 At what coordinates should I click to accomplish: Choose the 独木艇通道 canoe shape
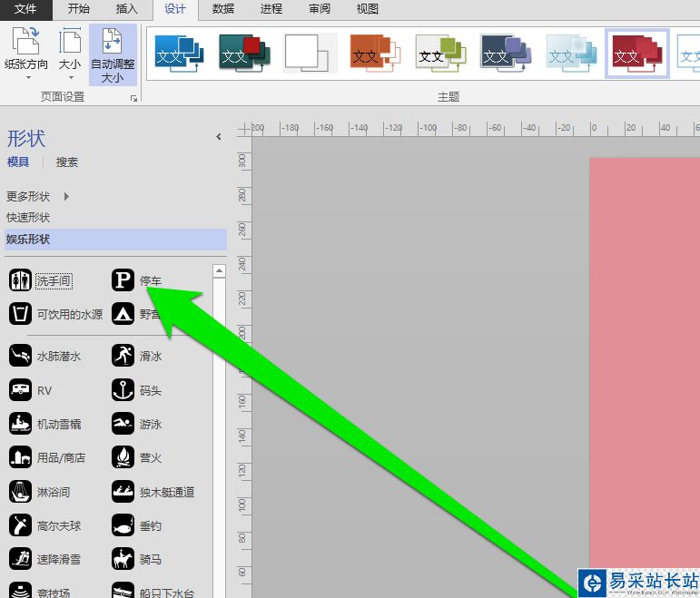pos(153,492)
